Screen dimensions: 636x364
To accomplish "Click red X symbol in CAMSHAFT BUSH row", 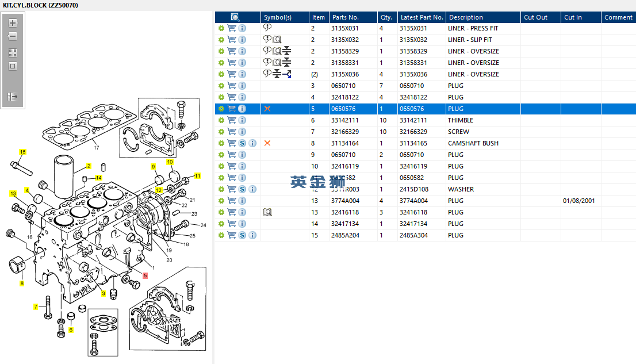I will click(267, 143).
